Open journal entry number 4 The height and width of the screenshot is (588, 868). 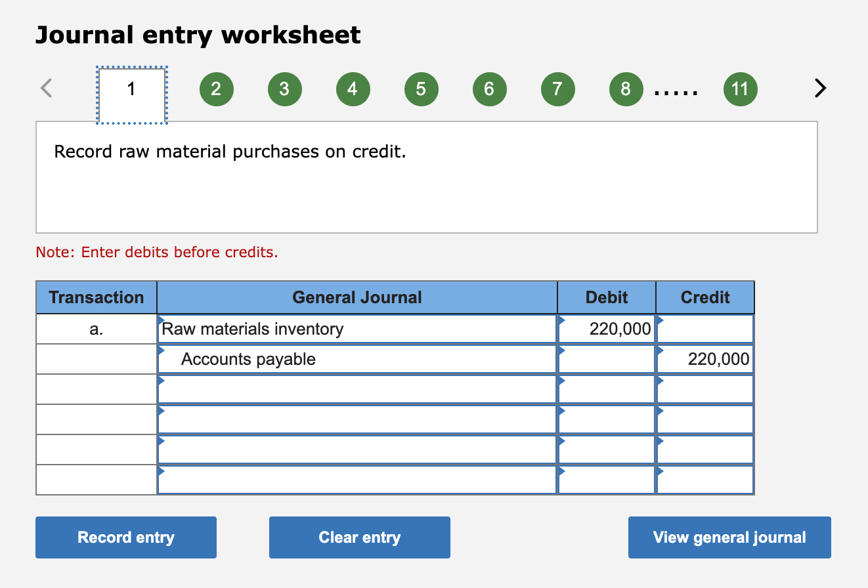point(353,89)
